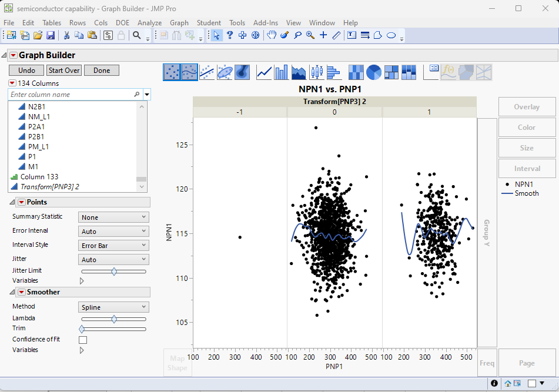The width and height of the screenshot is (559, 392).
Task: Open the Add-Ins menu
Action: point(265,23)
